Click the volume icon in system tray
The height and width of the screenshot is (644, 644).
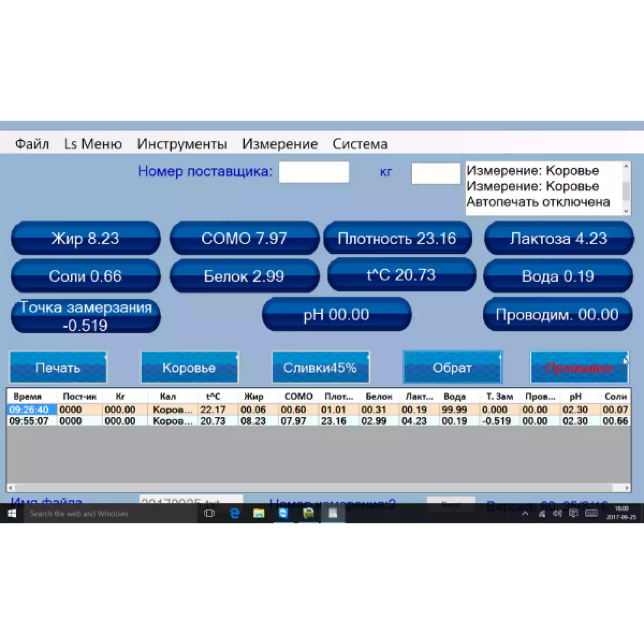coord(557,513)
